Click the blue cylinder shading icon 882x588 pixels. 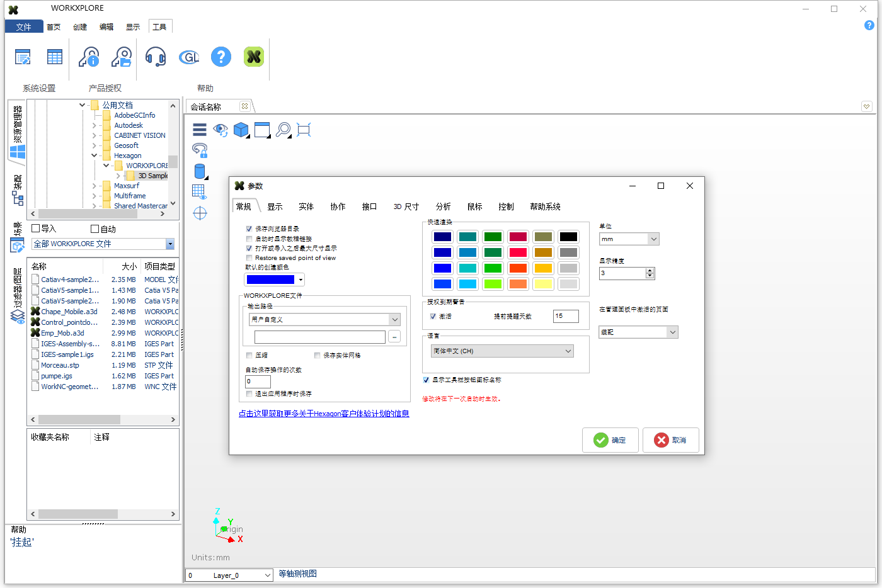[200, 171]
